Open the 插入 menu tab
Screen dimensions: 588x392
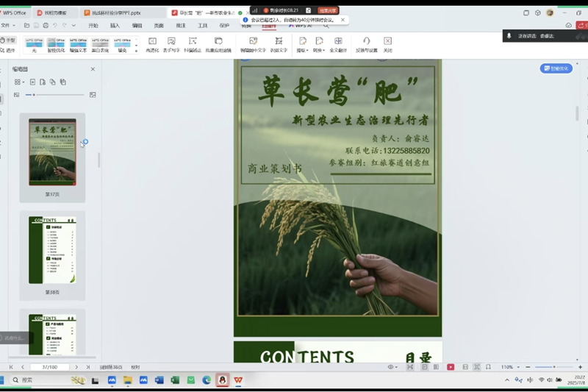coord(115,25)
